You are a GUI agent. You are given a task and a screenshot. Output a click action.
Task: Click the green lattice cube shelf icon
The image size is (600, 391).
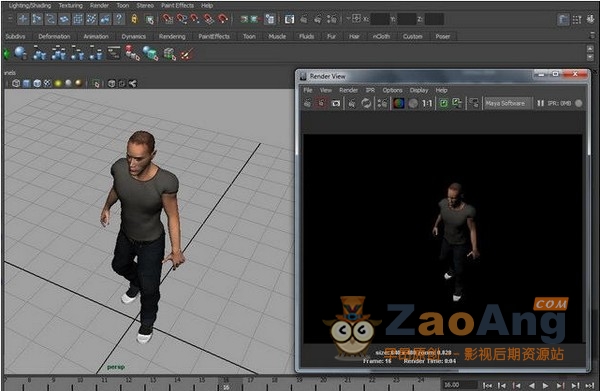tap(169, 54)
